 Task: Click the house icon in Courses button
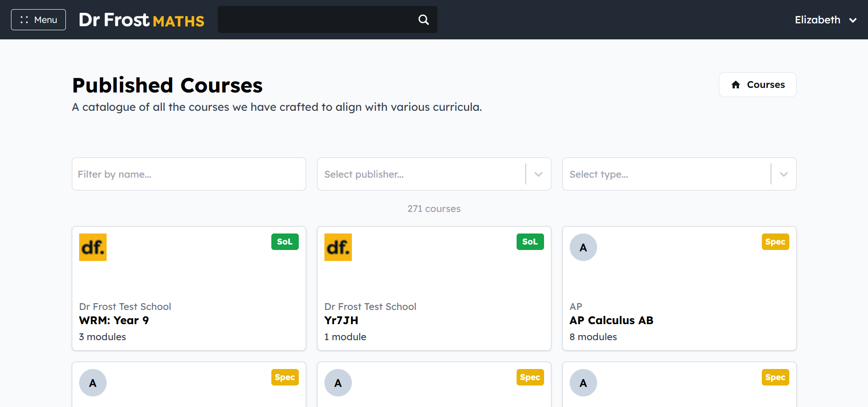pyautogui.click(x=736, y=85)
